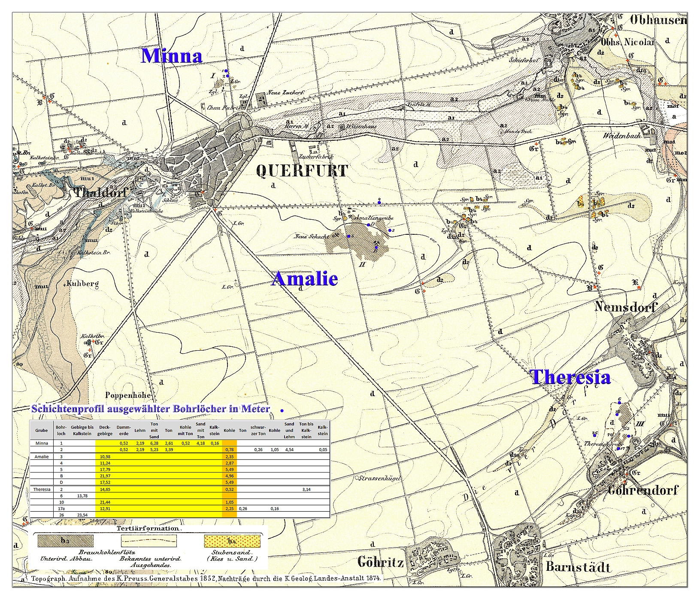The height and width of the screenshot is (600, 700).
Task: Click the Weidenbach label on the map
Action: [622, 135]
